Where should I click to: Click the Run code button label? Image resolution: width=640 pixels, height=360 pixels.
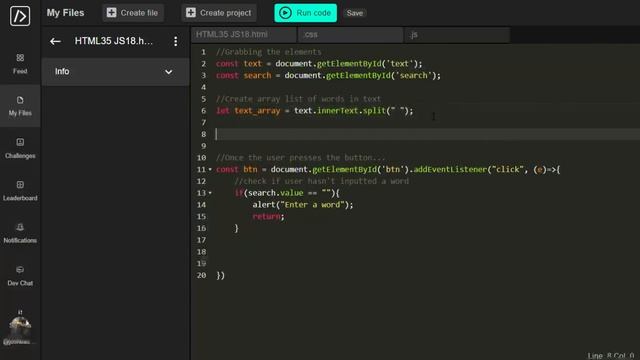[313, 13]
